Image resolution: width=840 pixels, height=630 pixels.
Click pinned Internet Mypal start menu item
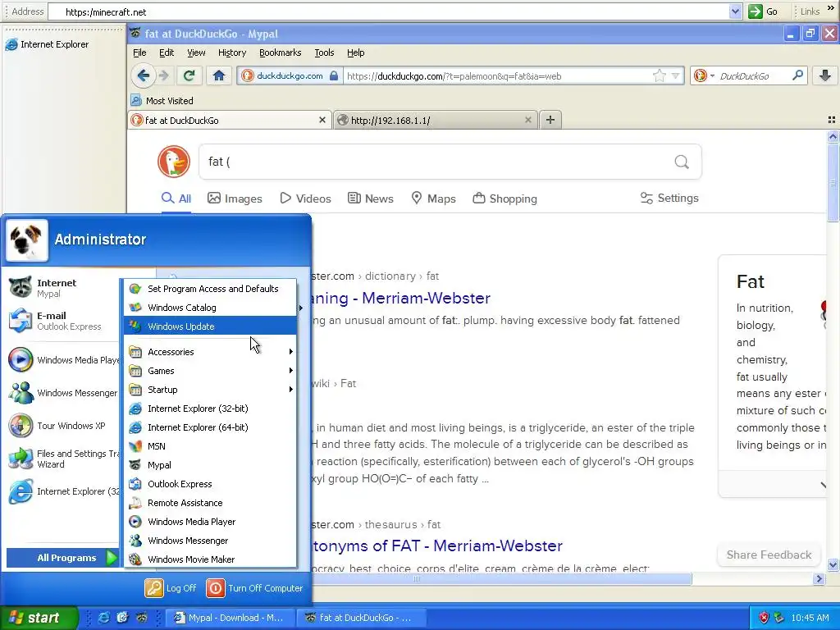coord(62,288)
